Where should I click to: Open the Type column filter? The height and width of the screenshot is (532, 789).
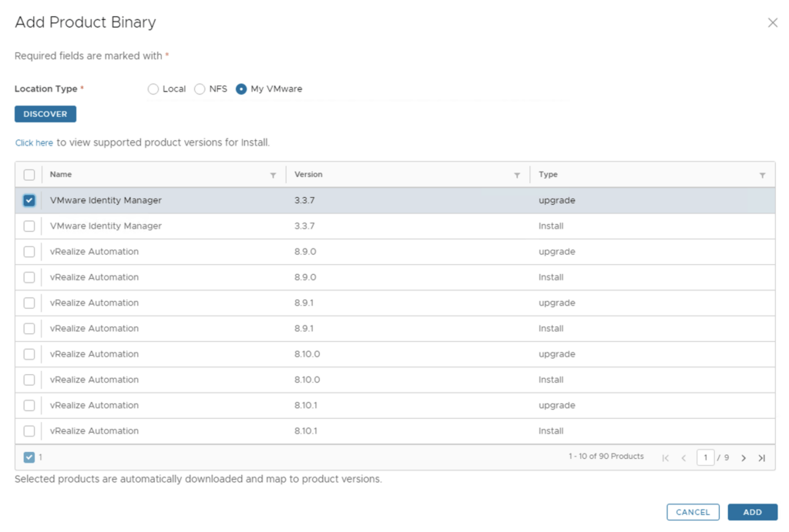point(762,175)
